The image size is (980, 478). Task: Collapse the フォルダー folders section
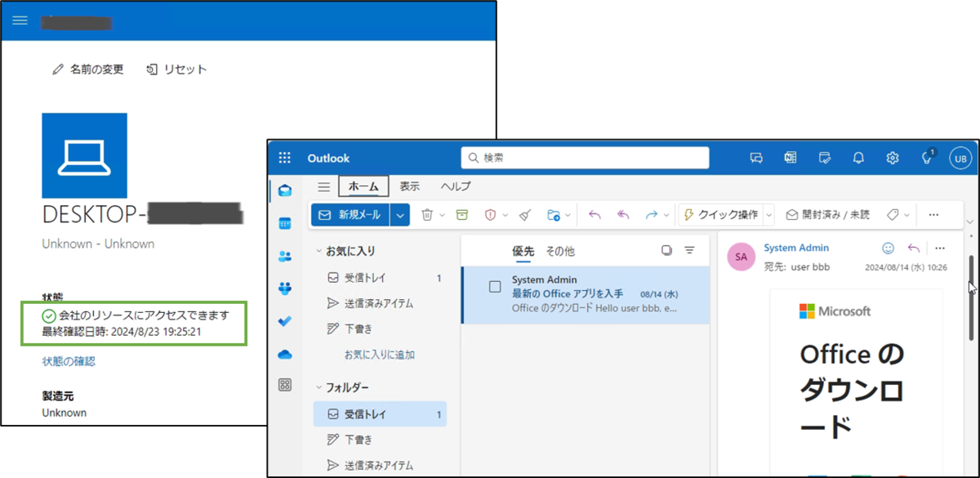coord(319,387)
